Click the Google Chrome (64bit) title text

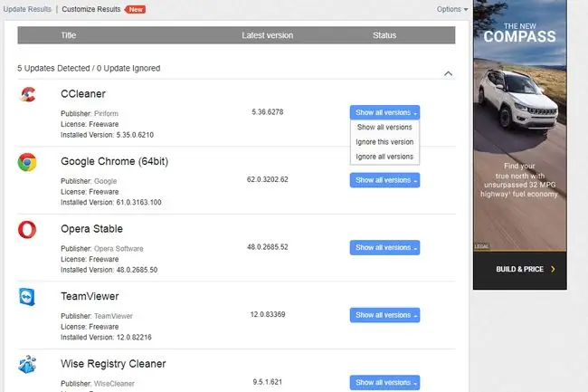tap(114, 161)
